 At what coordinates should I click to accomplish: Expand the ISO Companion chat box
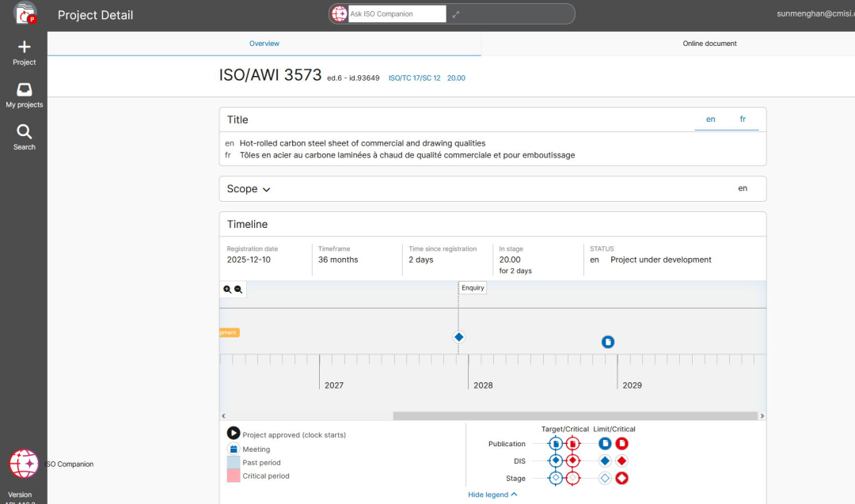point(456,14)
